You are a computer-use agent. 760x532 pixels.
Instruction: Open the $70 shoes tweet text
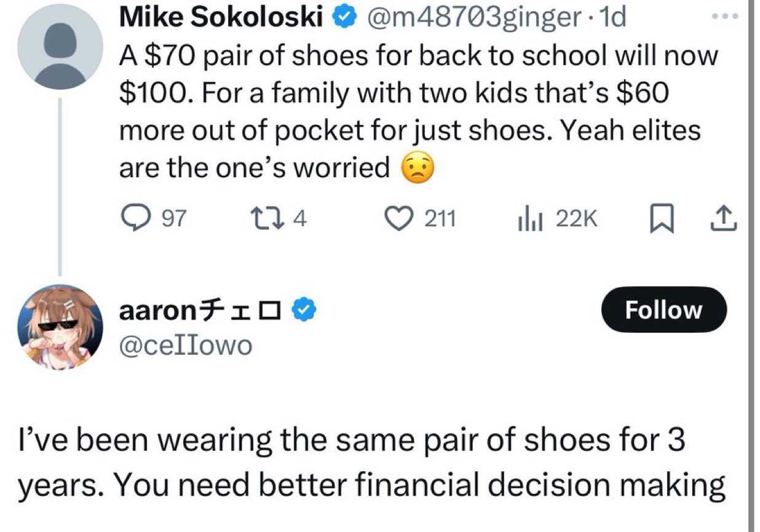click(418, 111)
